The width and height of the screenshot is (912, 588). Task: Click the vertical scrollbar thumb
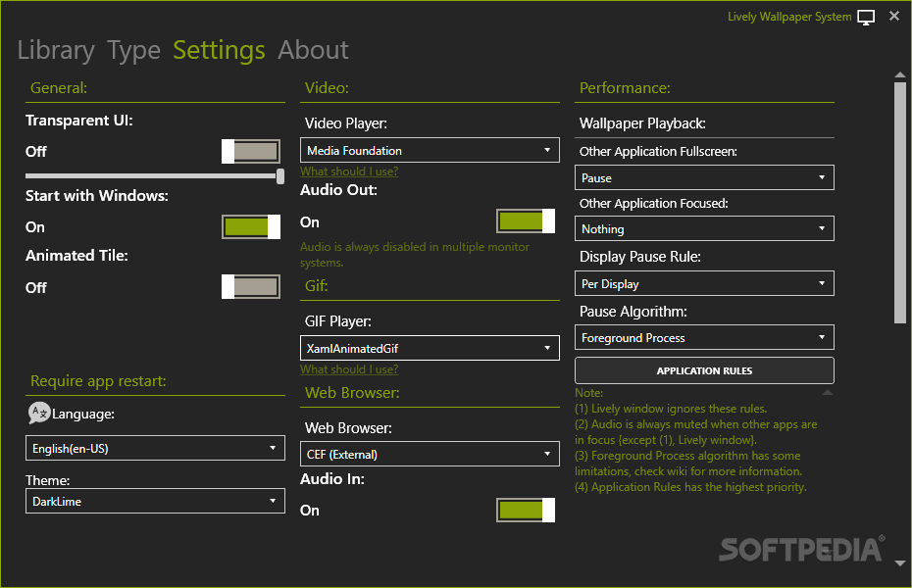point(900,202)
